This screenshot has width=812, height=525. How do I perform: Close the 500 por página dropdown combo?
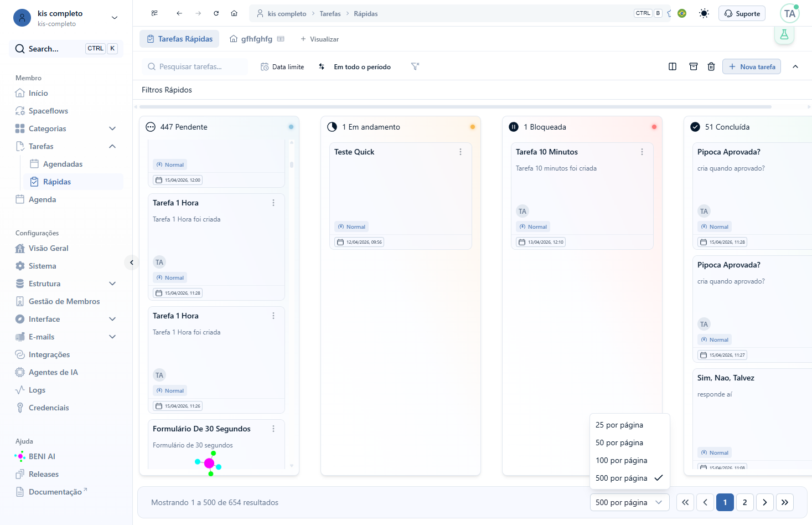[x=629, y=502]
